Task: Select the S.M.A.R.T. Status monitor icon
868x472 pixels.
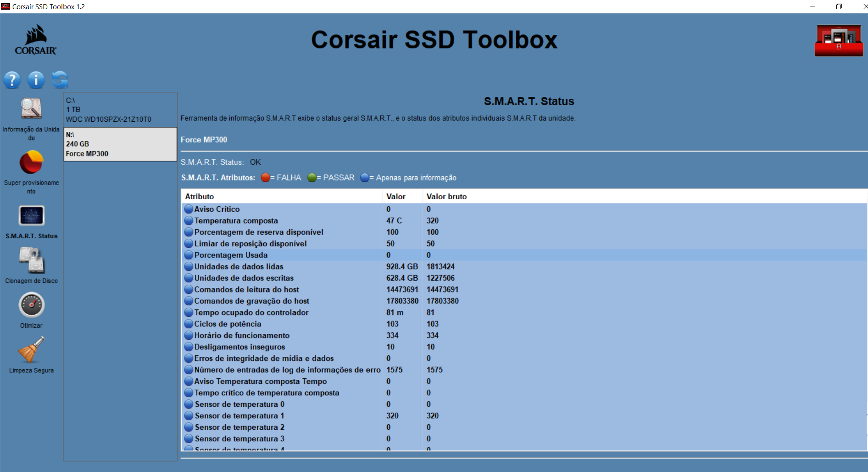Action: coord(31,215)
